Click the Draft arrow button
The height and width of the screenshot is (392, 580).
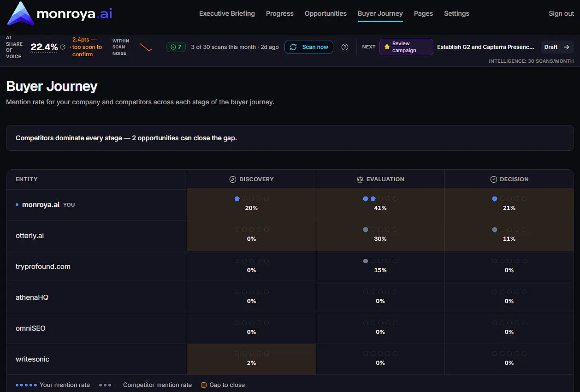coord(557,47)
